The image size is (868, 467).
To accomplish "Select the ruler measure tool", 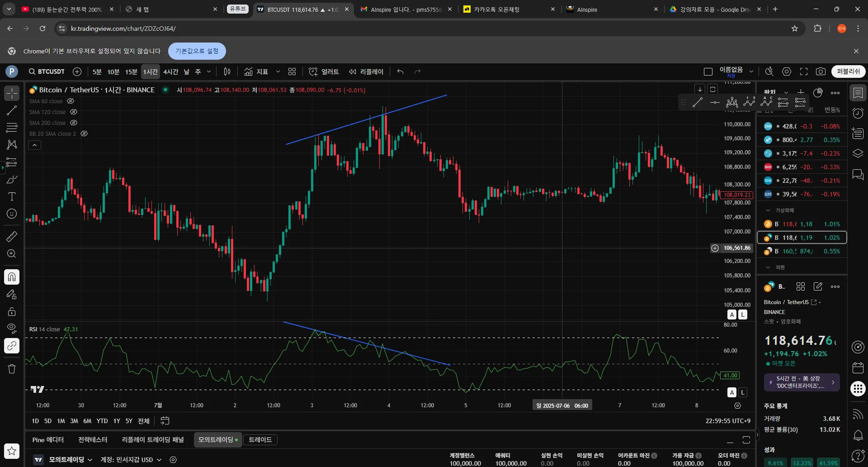I will pyautogui.click(x=12, y=236).
